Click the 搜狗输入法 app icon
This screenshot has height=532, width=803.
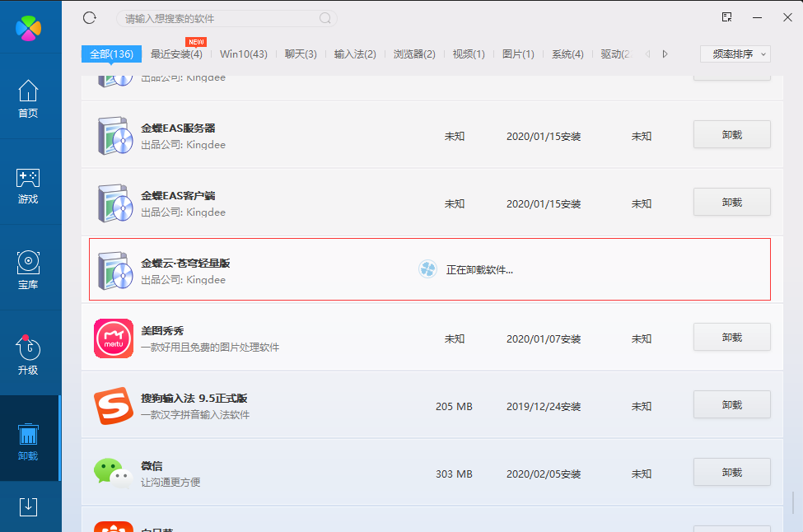pyautogui.click(x=114, y=406)
